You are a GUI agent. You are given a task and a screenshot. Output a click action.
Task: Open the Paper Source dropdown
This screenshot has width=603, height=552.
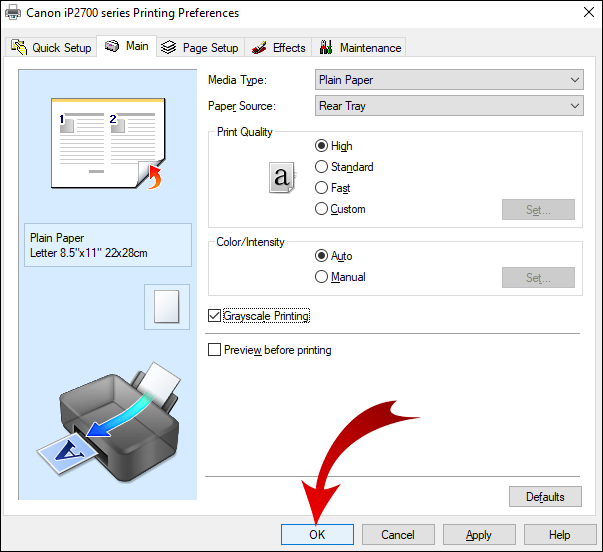[x=449, y=106]
